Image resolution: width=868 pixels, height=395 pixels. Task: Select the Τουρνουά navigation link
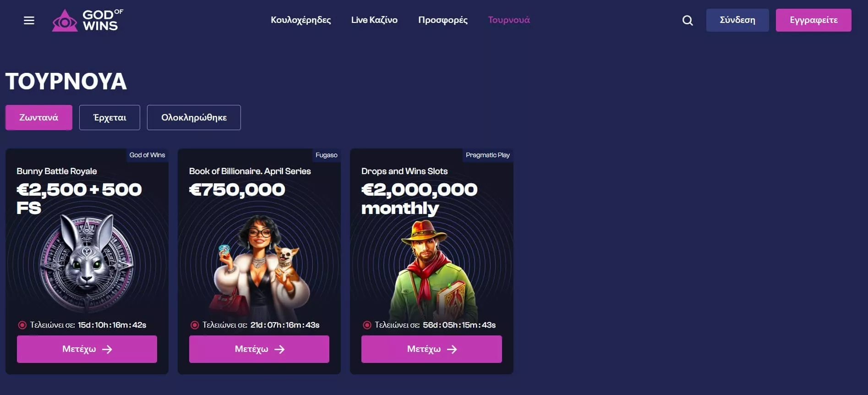pyautogui.click(x=509, y=20)
